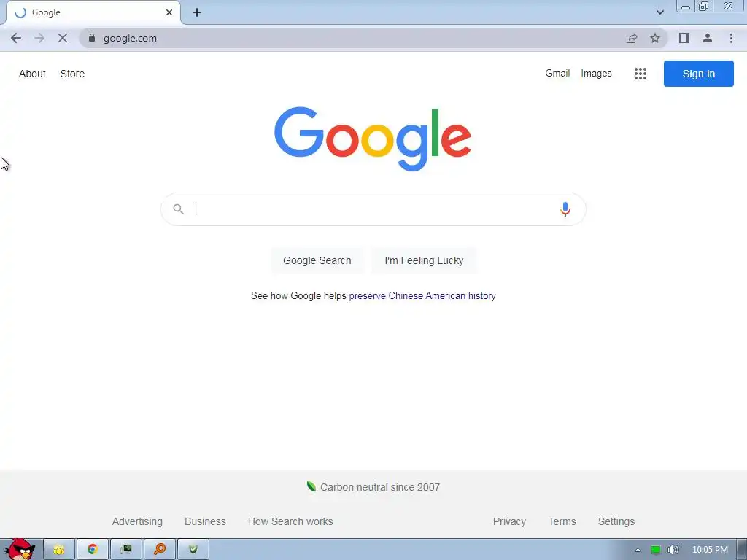The height and width of the screenshot is (560, 747).
Task: Focus the Google search input field
Action: click(373, 209)
